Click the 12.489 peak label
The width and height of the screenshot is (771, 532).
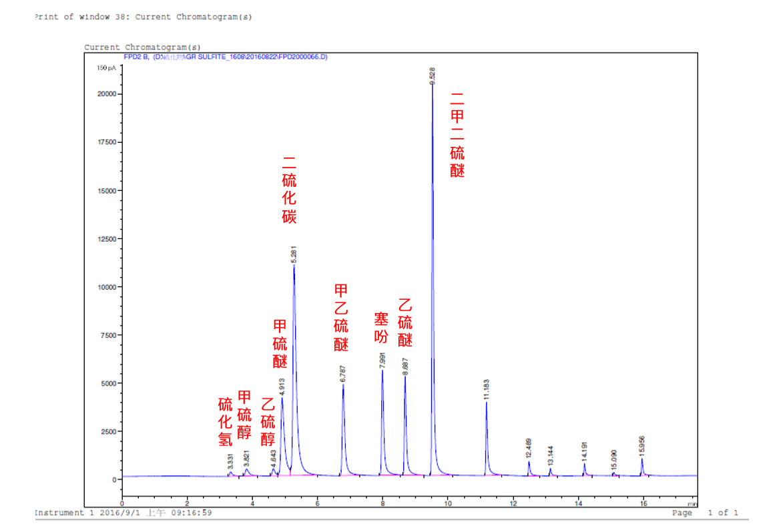coord(529,449)
